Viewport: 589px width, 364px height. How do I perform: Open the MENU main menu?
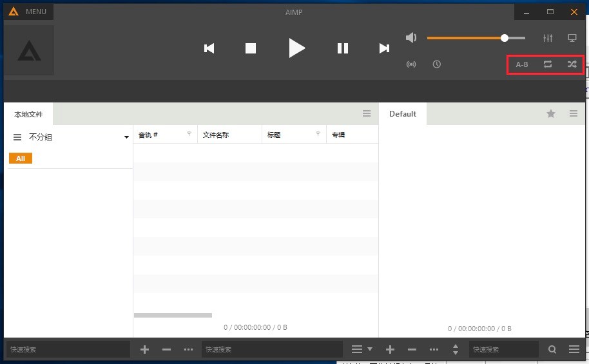(29, 12)
